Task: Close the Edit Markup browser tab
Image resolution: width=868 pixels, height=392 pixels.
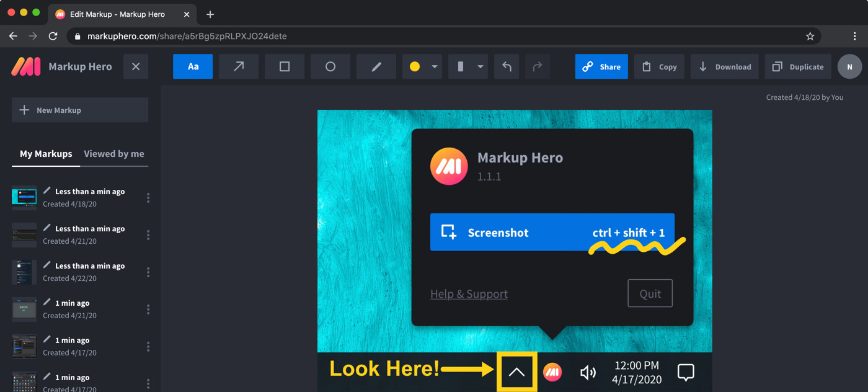Action: click(187, 14)
